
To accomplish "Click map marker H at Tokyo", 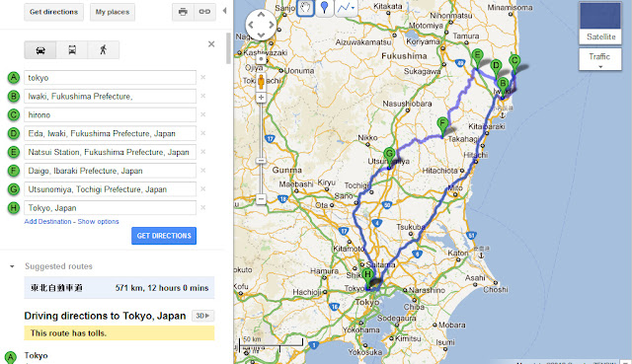I will point(367,278).
